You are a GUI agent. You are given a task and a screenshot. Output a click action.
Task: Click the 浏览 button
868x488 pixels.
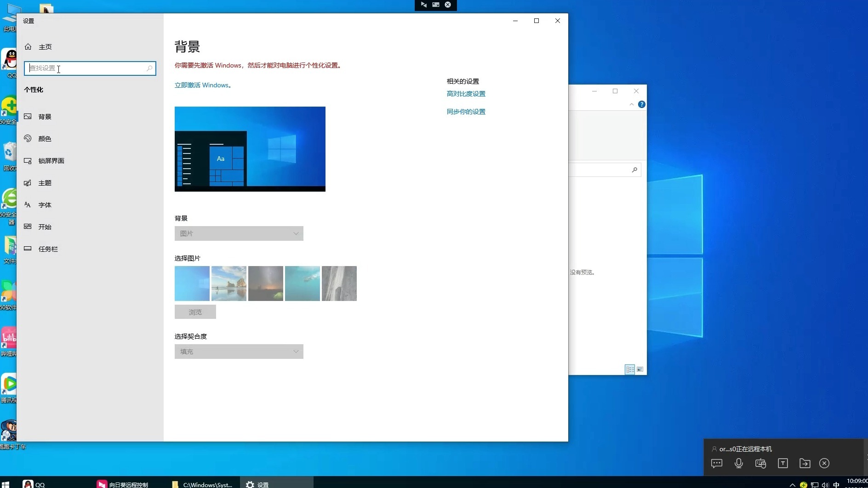(x=195, y=312)
